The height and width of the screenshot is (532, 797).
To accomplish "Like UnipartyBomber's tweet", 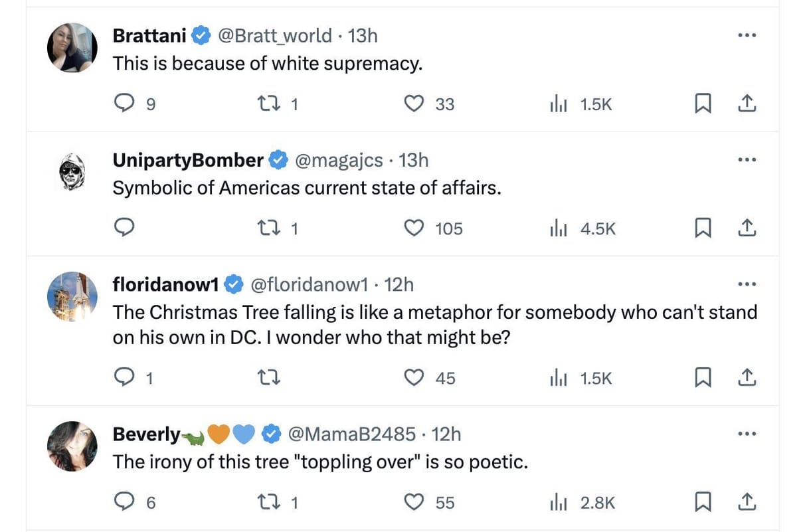I will [414, 228].
